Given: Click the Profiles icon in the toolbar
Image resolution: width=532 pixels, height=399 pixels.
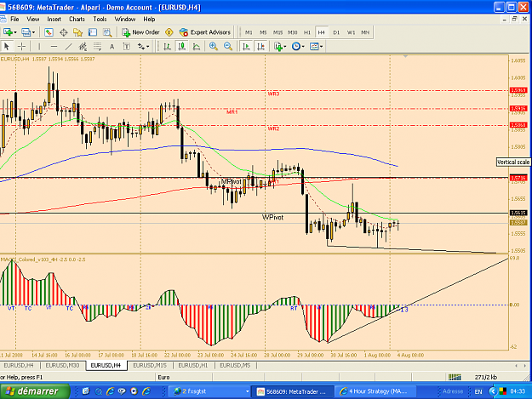Looking at the screenshot, I should (26, 32).
